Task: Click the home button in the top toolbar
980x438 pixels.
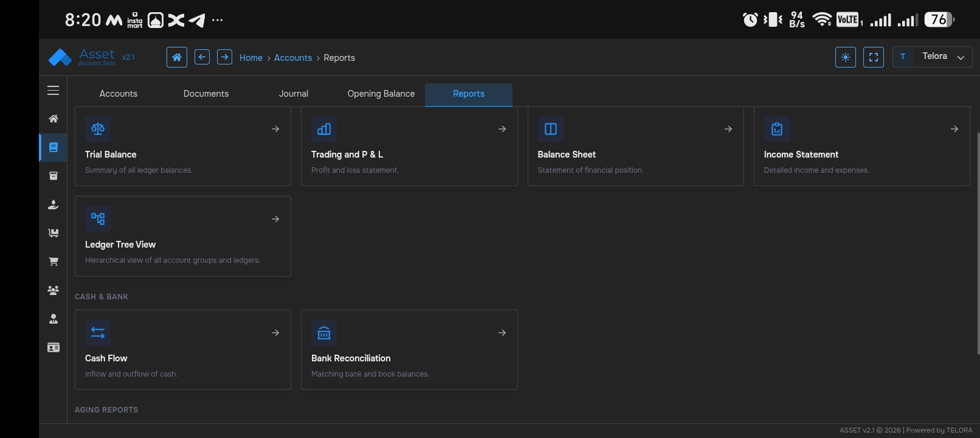Action: [177, 57]
